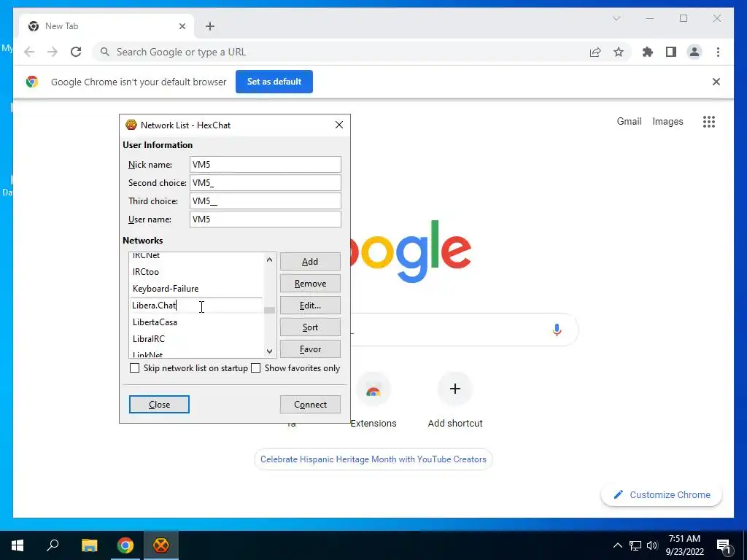
Task: Open Chrome profile avatar icon
Action: [694, 52]
